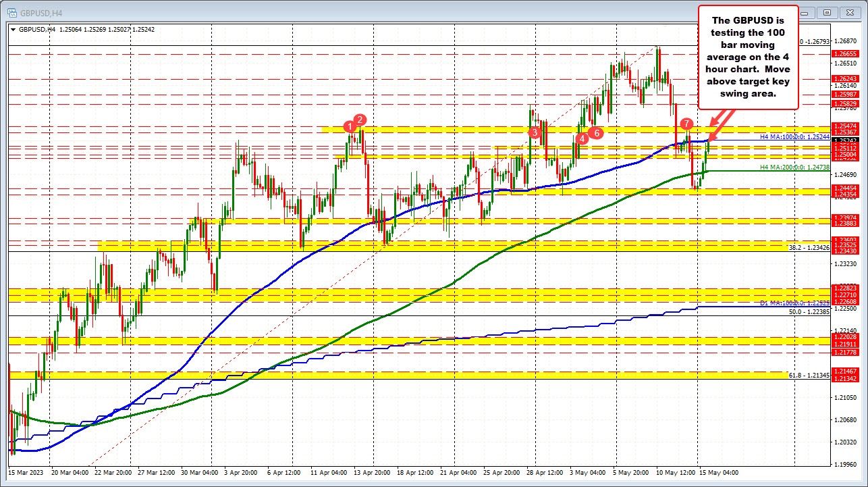Click the 1.26243 red price label
The image size is (868, 487).
coord(845,78)
